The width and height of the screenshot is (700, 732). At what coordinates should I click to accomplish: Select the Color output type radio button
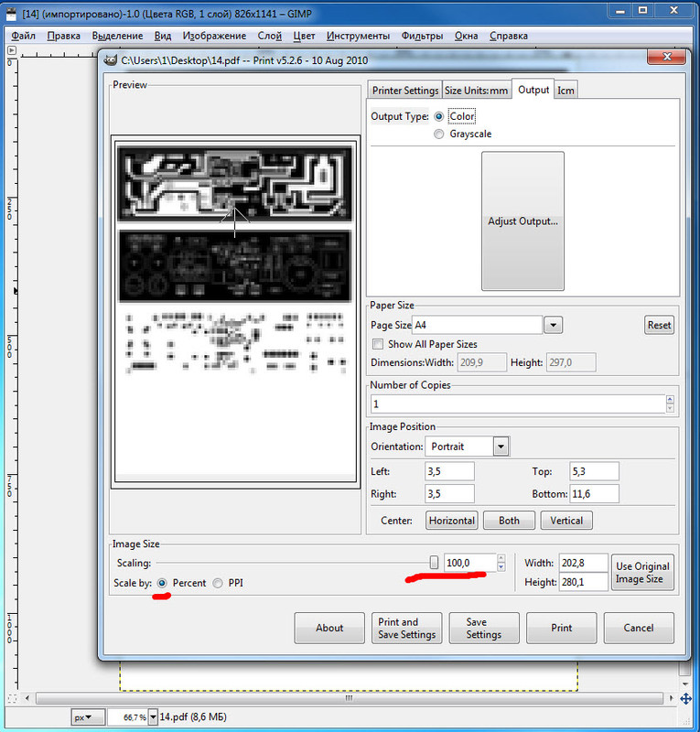[438, 116]
